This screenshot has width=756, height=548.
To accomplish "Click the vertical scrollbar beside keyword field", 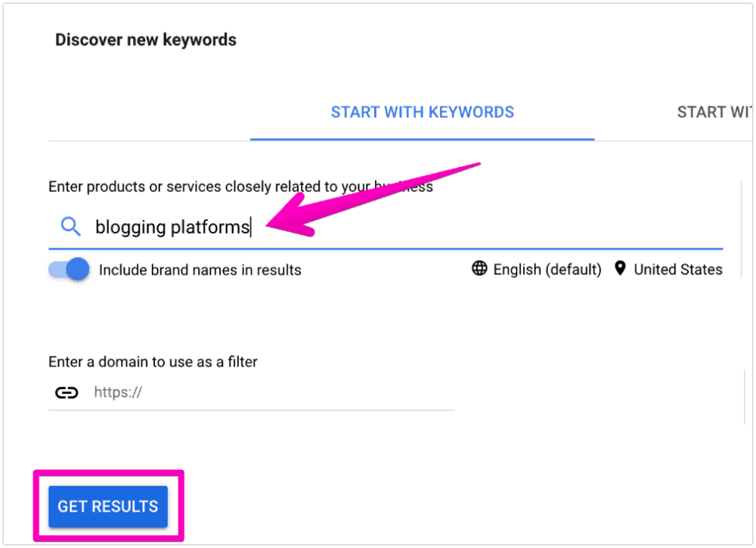I will click(x=741, y=230).
